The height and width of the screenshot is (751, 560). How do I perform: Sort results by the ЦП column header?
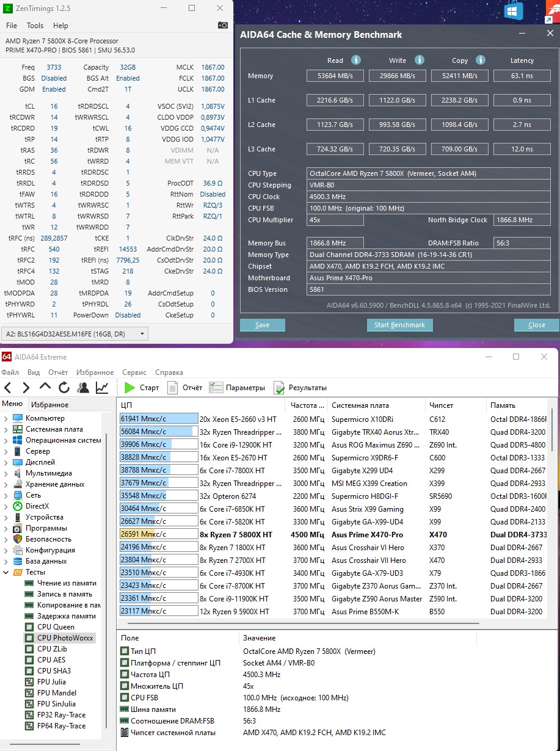pos(201,405)
